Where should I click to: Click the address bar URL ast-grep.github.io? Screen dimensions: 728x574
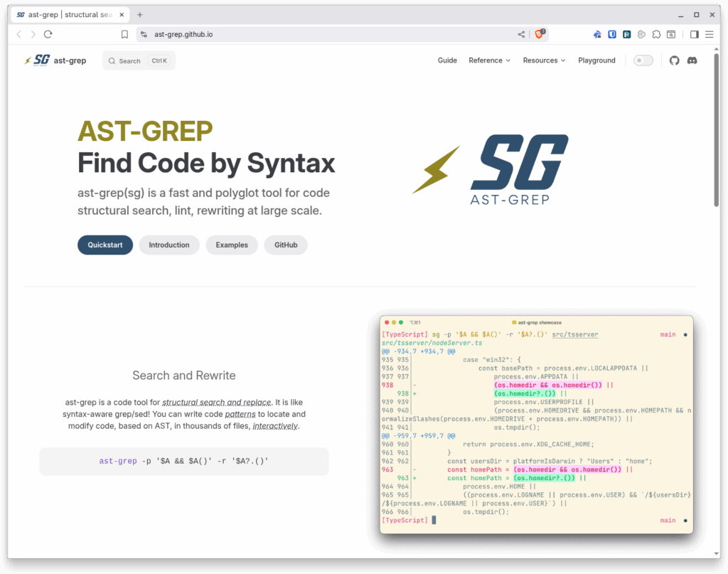(183, 34)
